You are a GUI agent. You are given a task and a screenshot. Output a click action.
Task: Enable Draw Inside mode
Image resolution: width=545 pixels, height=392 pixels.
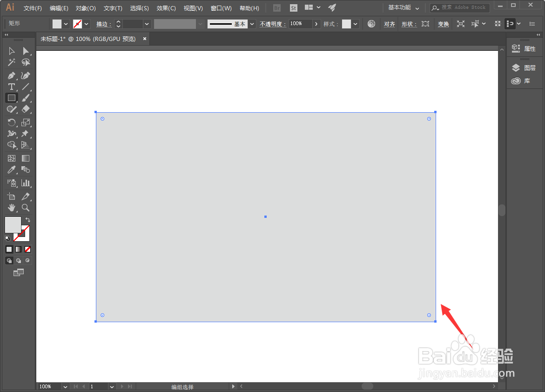27,261
